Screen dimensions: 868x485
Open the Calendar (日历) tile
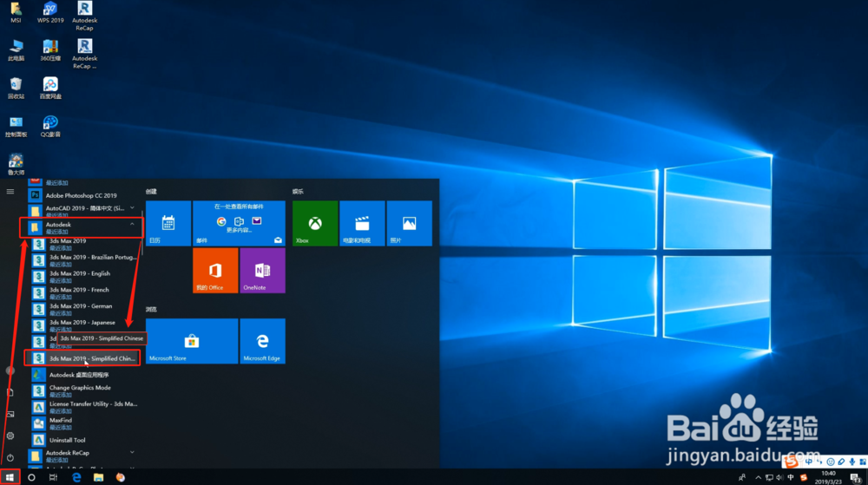click(x=168, y=224)
